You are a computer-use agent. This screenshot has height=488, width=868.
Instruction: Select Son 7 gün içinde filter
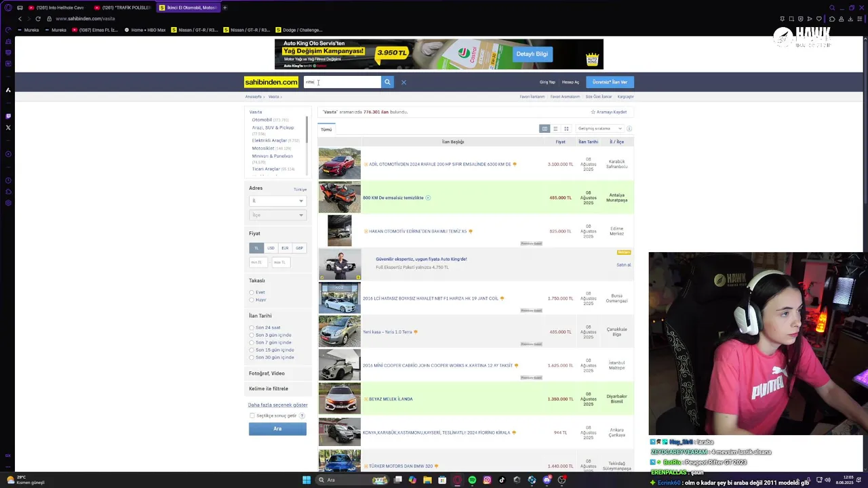(x=252, y=342)
